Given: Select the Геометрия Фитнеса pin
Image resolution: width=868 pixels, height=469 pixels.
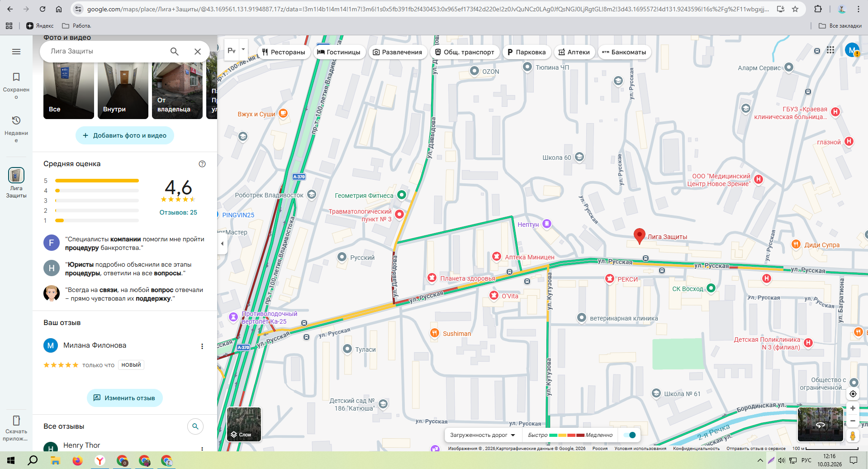Looking at the screenshot, I should 401,195.
